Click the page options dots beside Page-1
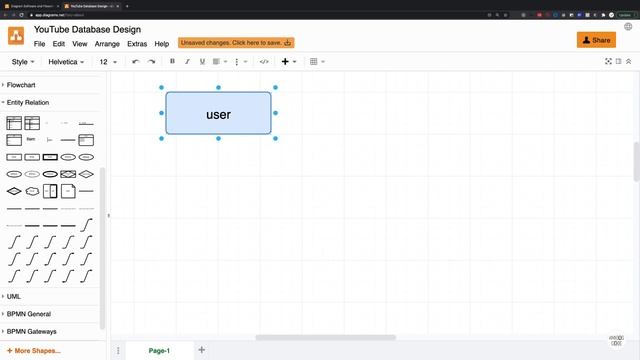The image size is (640, 360). pos(118,351)
